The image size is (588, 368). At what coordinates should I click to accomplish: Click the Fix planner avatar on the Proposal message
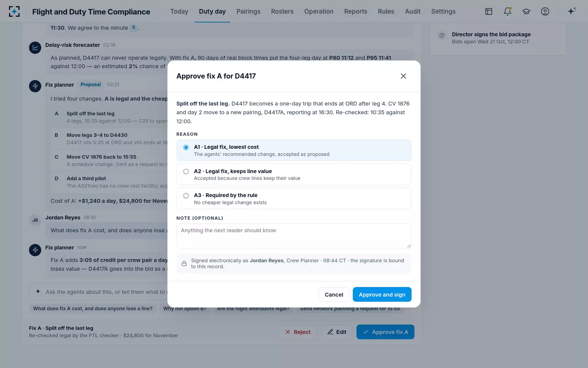point(35,86)
